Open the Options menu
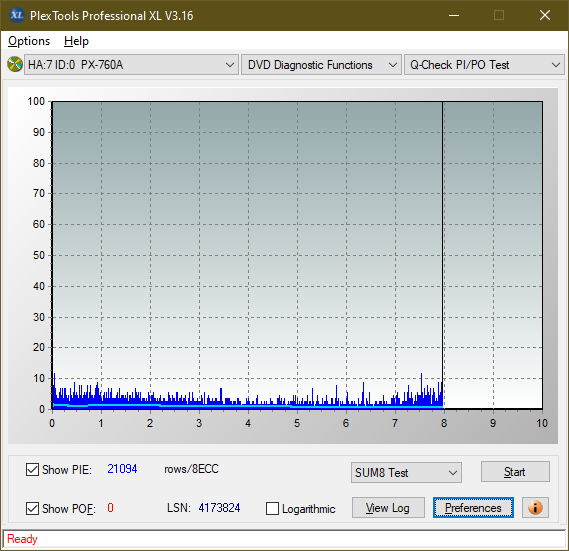This screenshot has width=569, height=551. coord(29,41)
